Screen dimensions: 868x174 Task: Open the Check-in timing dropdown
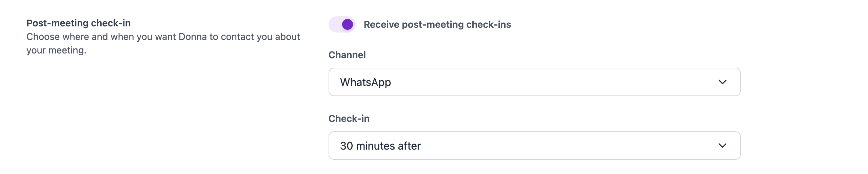pos(534,146)
